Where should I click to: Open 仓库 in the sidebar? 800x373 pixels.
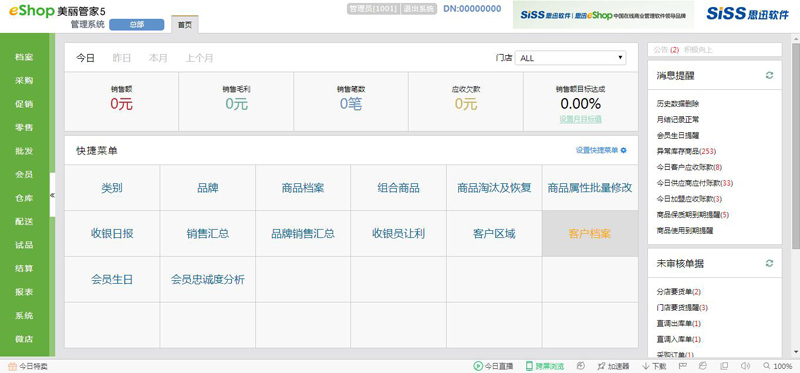(24, 198)
